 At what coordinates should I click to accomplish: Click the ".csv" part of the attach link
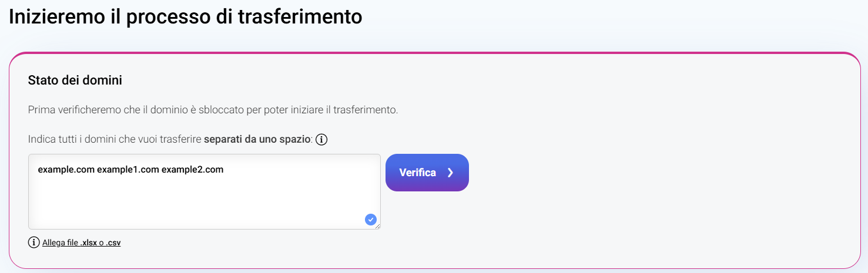pos(113,242)
